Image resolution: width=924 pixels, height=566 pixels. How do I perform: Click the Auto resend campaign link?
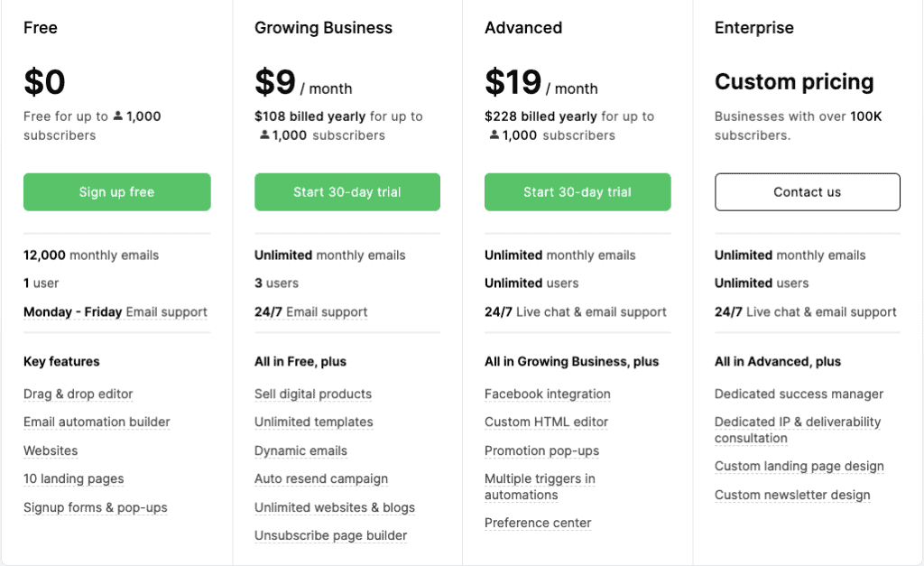point(320,478)
